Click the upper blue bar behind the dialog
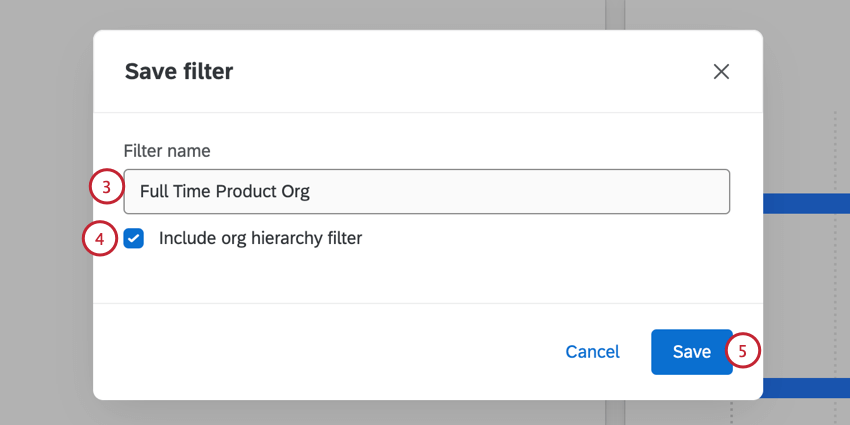 [805, 203]
